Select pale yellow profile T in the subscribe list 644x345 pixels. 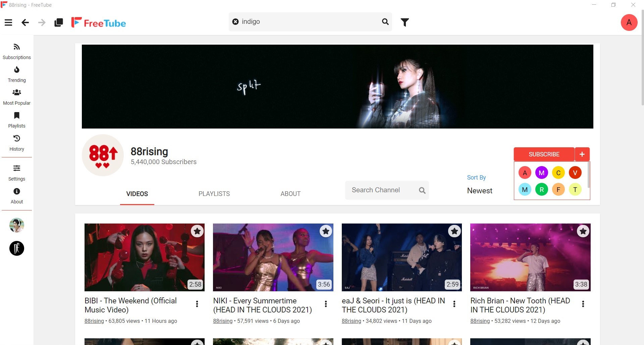click(x=575, y=190)
